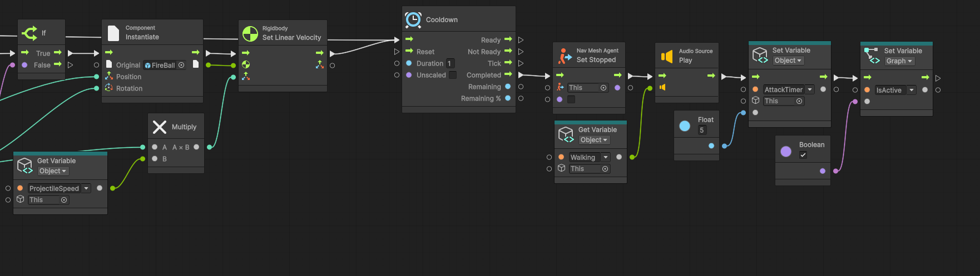
Task: Click the Instantiate node title text
Action: point(142,37)
